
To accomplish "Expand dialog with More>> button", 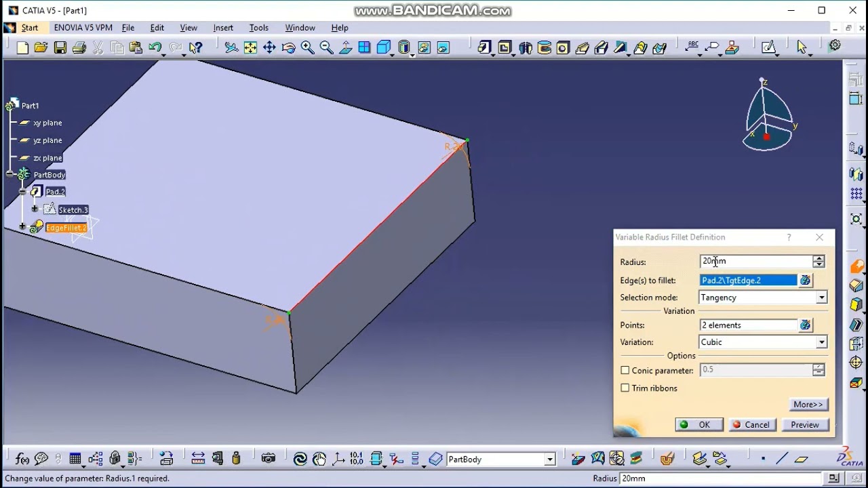I will pos(808,405).
